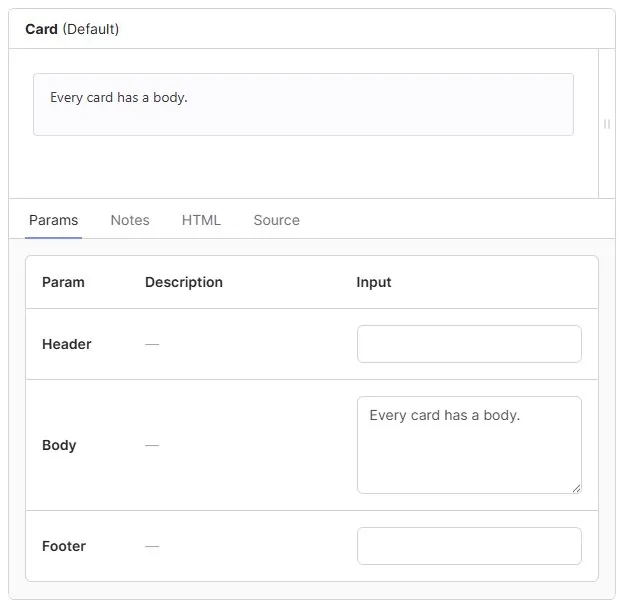View the Source tab
Viewport: 624px width, 608px height.
[276, 220]
